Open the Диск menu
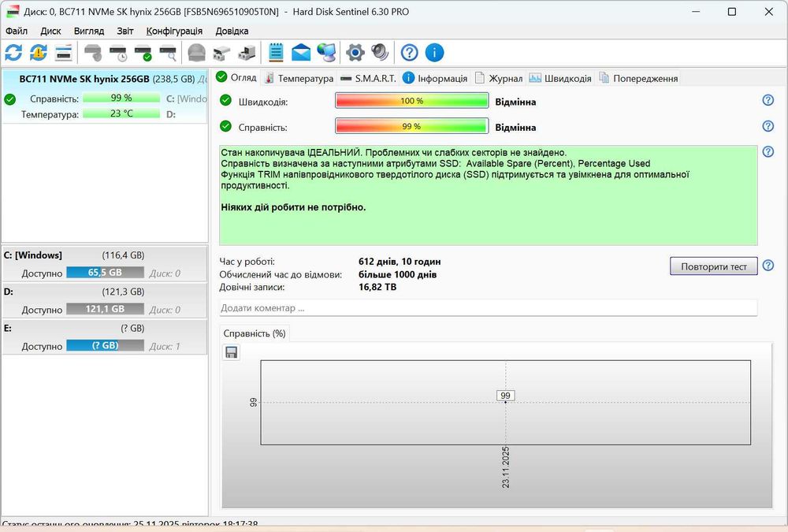 (x=50, y=31)
